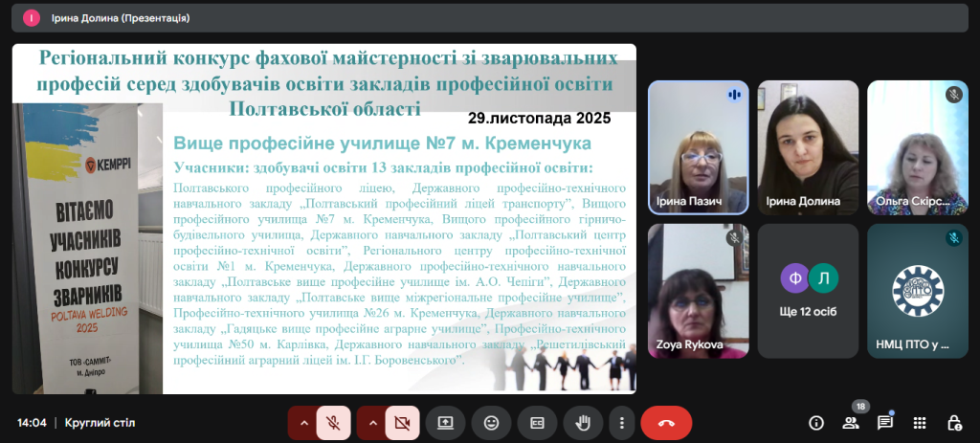
Task: Open the emoji reactions button
Action: 491,422
